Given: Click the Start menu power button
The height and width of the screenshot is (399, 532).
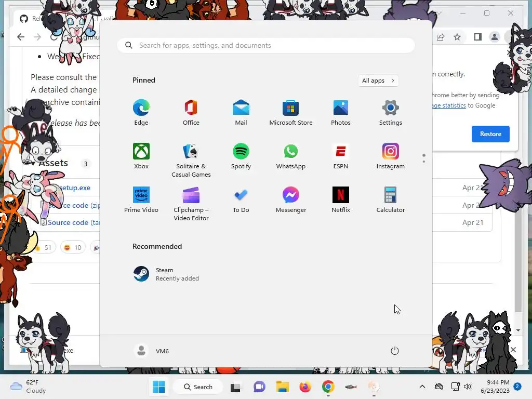Looking at the screenshot, I should 395,351.
